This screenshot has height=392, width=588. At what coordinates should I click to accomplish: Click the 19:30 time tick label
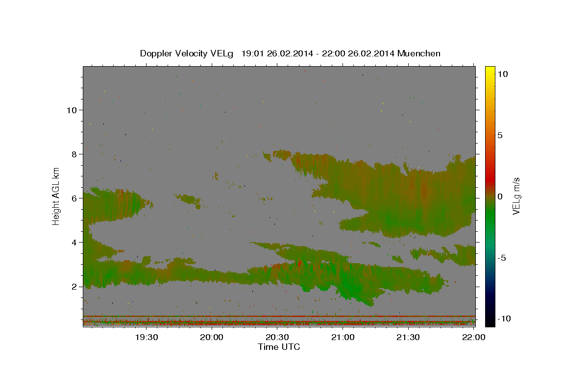(x=147, y=337)
